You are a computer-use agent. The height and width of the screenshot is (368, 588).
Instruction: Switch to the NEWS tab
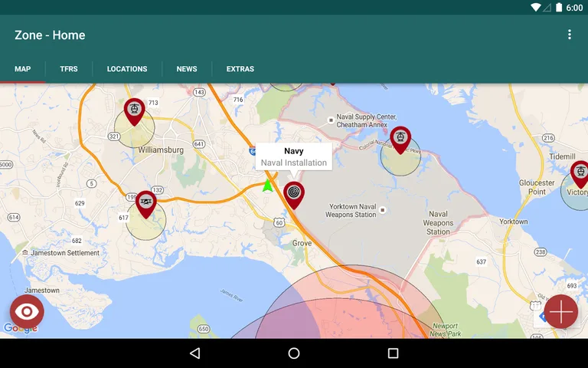tap(187, 69)
